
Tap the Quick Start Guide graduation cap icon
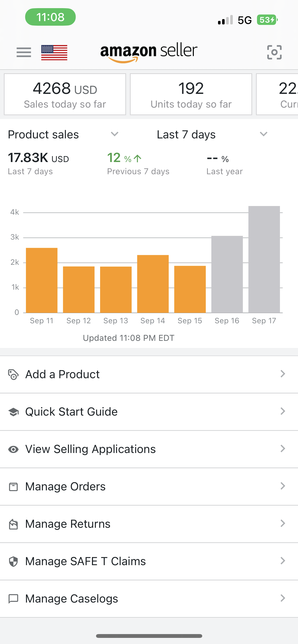[x=13, y=412]
